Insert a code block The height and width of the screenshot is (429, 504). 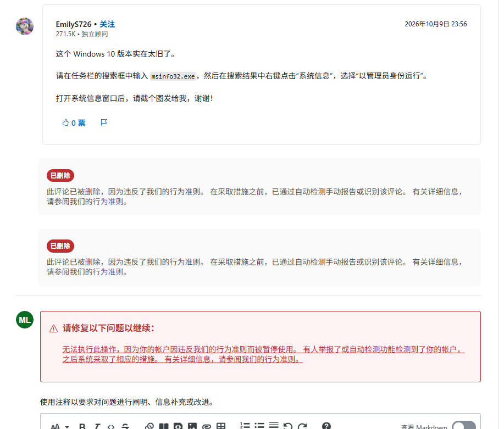click(178, 426)
